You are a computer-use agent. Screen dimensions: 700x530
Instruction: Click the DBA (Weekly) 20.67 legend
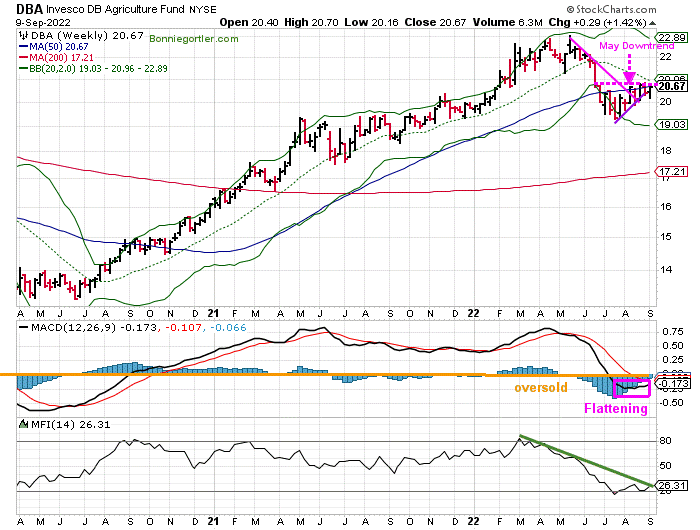tap(87, 35)
